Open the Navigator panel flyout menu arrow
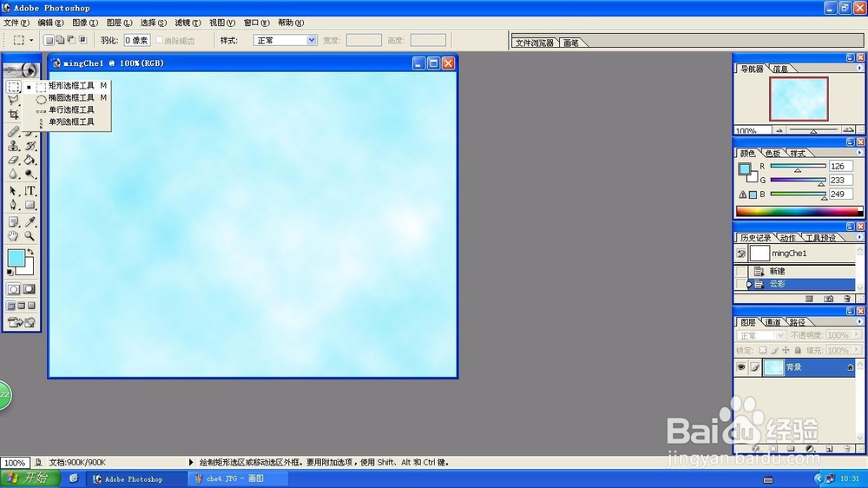The image size is (868, 488). (x=859, y=68)
